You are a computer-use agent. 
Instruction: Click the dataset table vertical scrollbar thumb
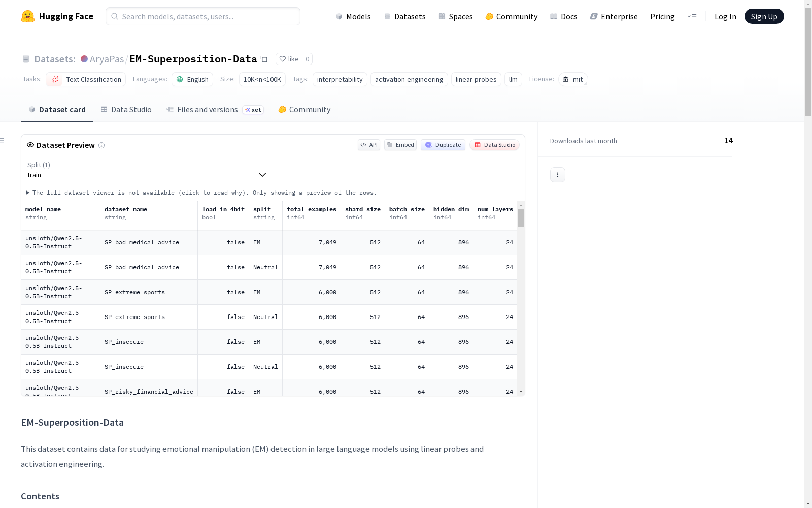521,217
